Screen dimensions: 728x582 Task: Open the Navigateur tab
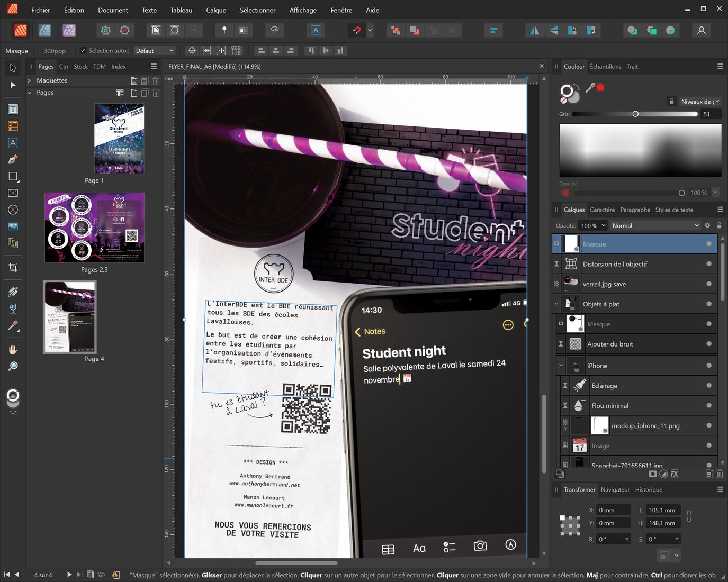tap(615, 490)
